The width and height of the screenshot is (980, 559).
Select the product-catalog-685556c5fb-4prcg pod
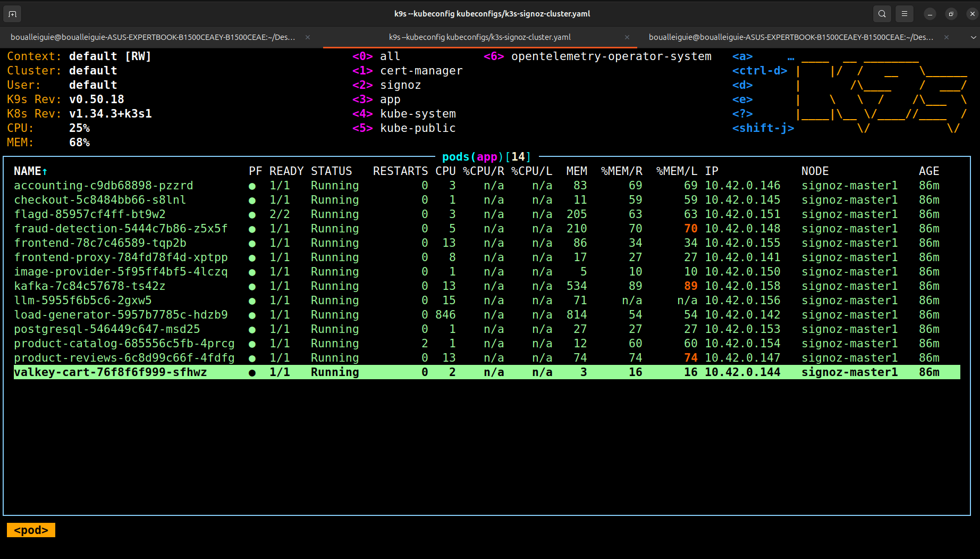487,344
